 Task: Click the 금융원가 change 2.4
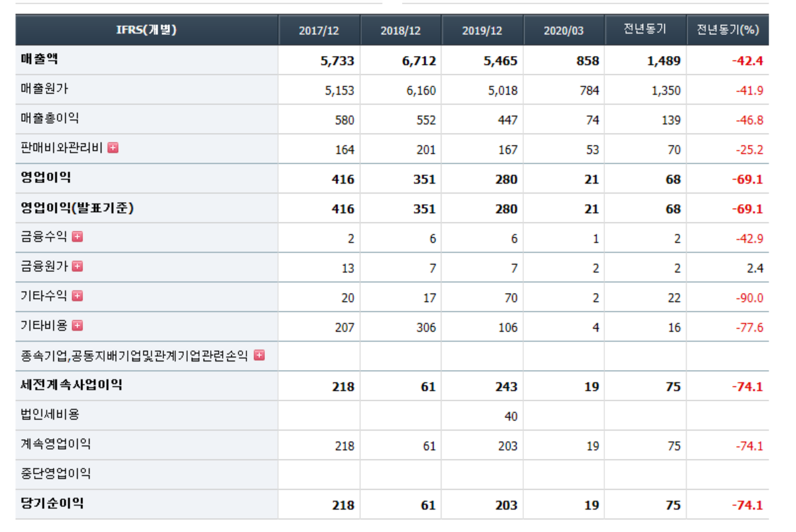[x=755, y=269]
